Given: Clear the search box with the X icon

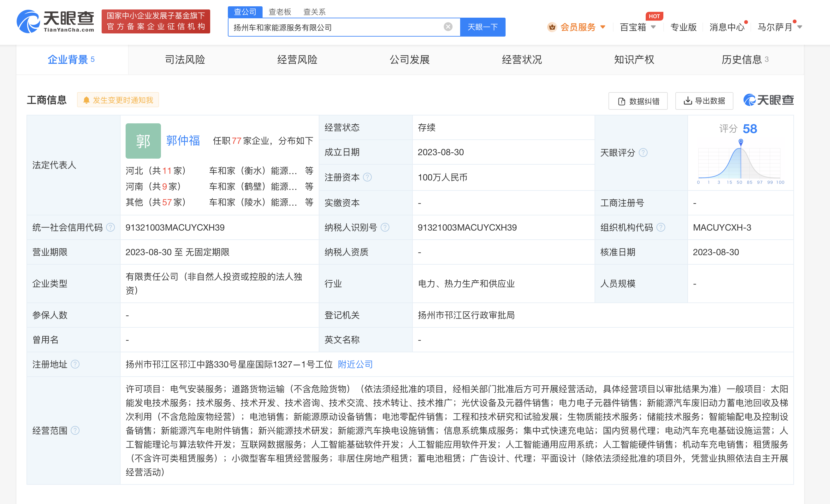Looking at the screenshot, I should 448,27.
